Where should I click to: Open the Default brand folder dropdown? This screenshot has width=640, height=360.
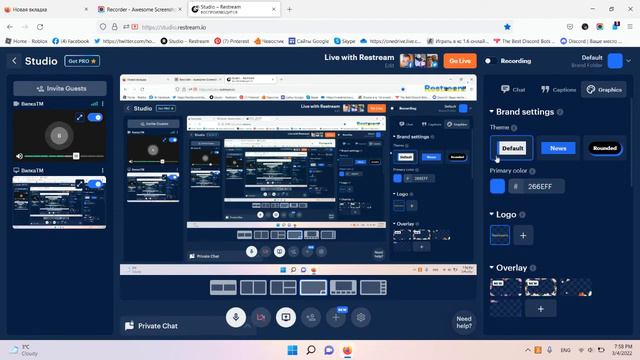629,61
